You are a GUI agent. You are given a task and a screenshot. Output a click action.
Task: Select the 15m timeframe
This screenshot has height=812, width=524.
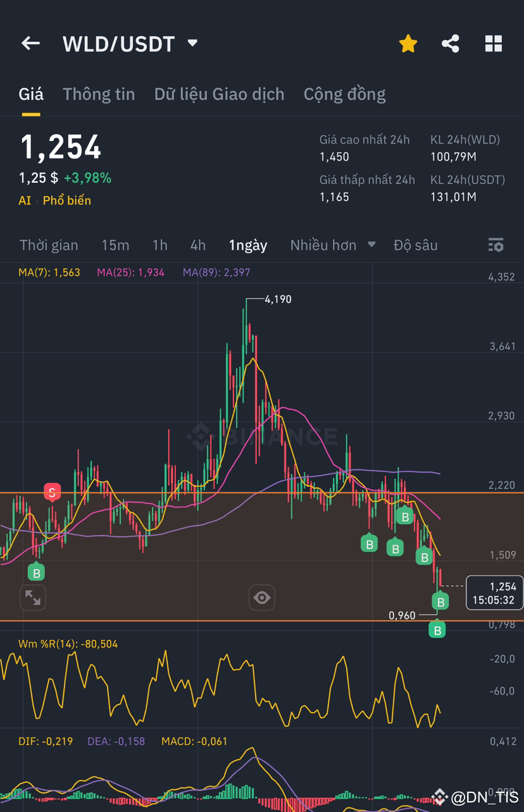click(115, 245)
